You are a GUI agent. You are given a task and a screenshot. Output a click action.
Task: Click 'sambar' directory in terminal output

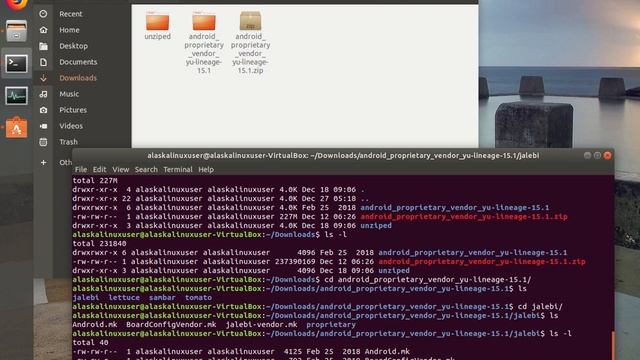(162, 298)
